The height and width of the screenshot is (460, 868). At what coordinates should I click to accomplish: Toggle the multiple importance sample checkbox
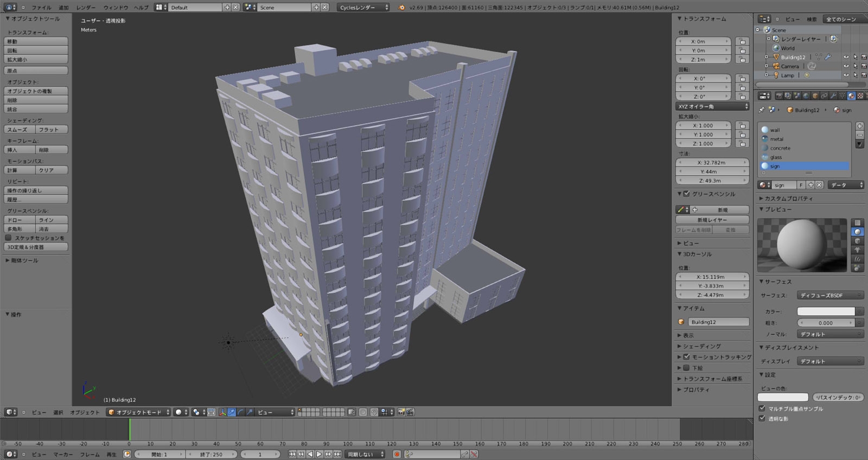(762, 408)
